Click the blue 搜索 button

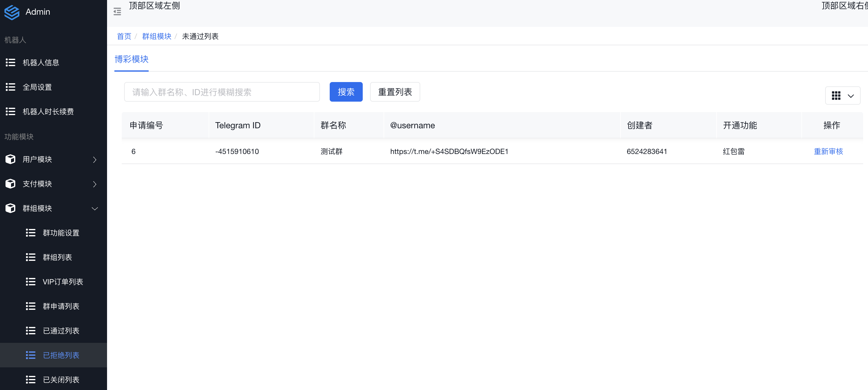[x=346, y=92]
